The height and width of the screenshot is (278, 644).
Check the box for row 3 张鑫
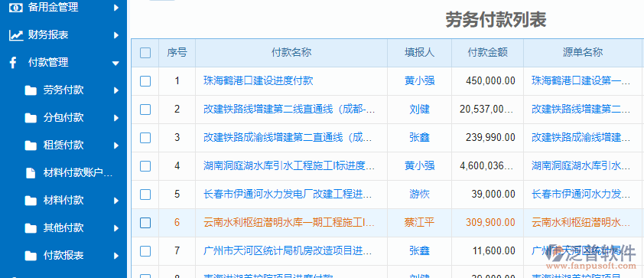[x=145, y=138]
